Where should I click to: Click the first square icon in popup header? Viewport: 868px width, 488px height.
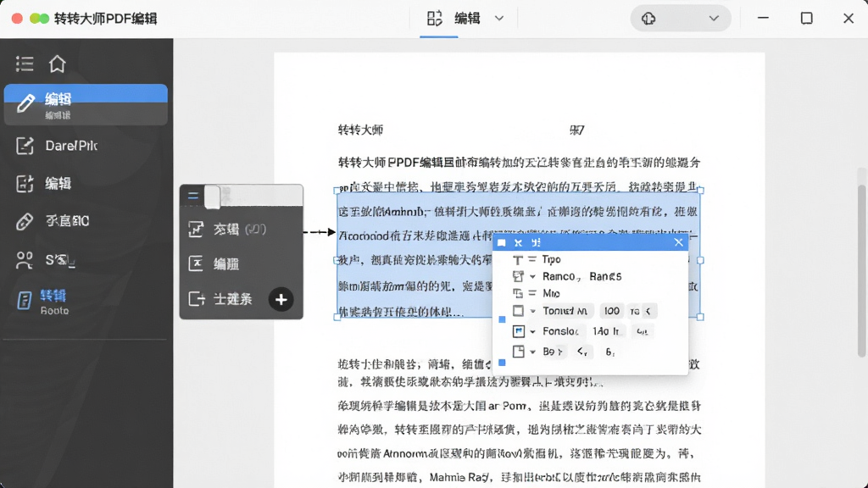[502, 243]
